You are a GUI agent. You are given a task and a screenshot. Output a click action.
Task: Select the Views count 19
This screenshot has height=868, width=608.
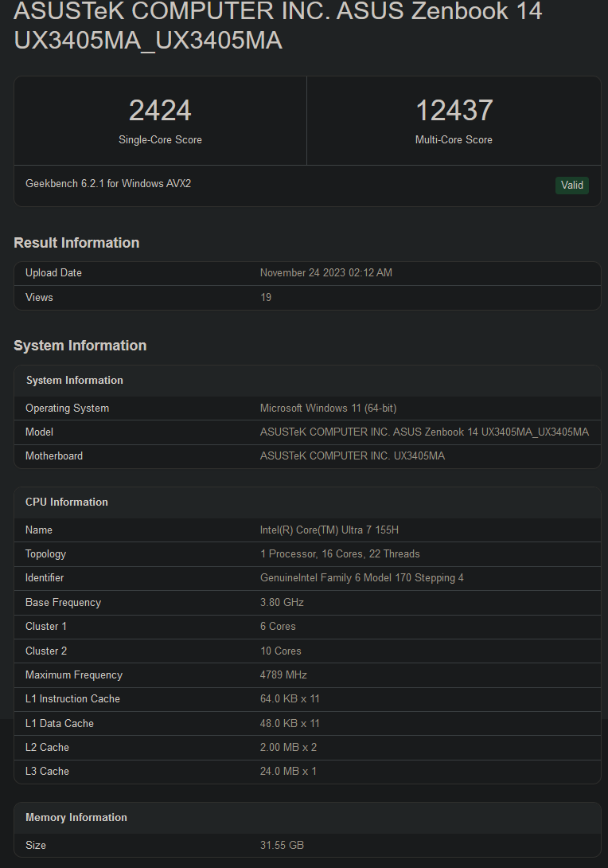(266, 297)
